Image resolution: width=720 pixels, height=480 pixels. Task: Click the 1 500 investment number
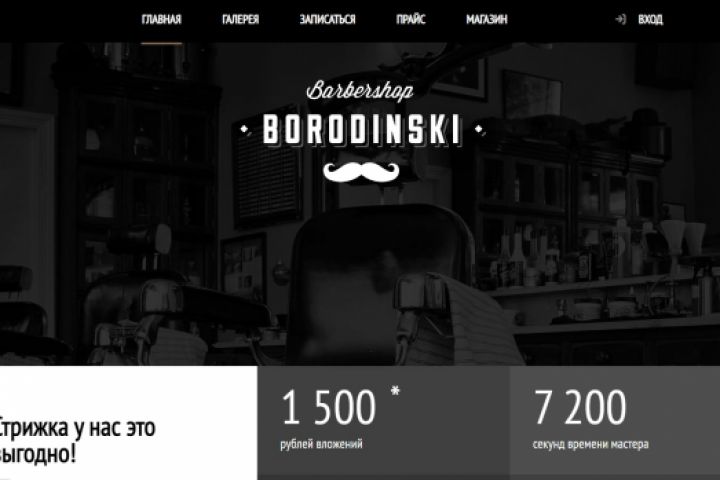coord(328,407)
